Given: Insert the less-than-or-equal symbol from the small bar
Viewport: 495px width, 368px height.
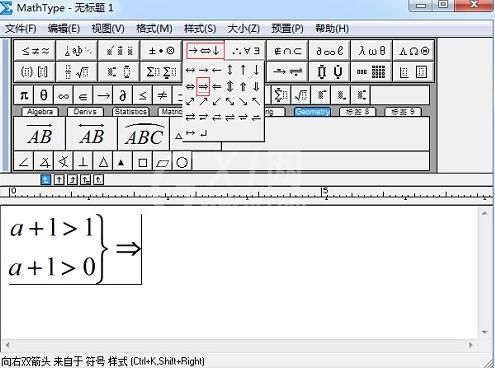Looking at the screenshot, I should 142,96.
